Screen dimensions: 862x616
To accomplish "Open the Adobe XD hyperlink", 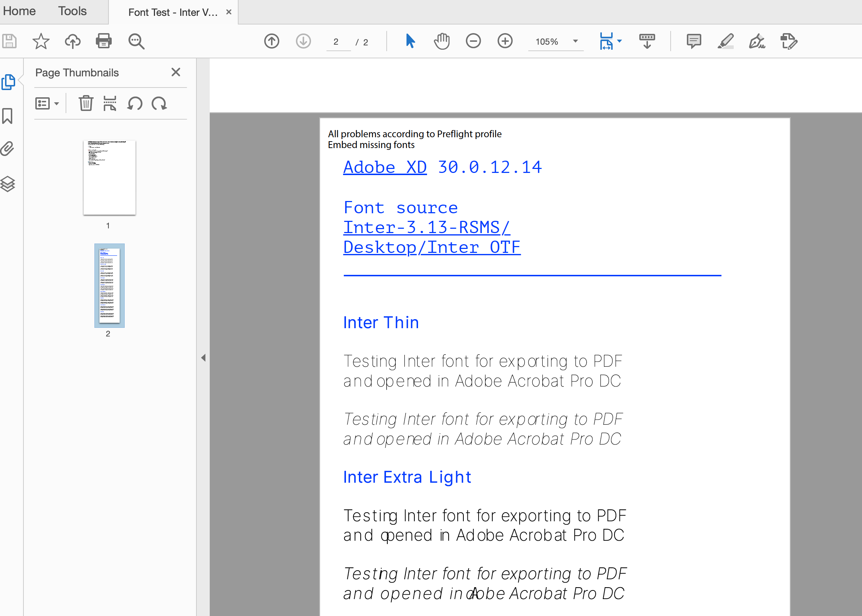I will coord(385,167).
